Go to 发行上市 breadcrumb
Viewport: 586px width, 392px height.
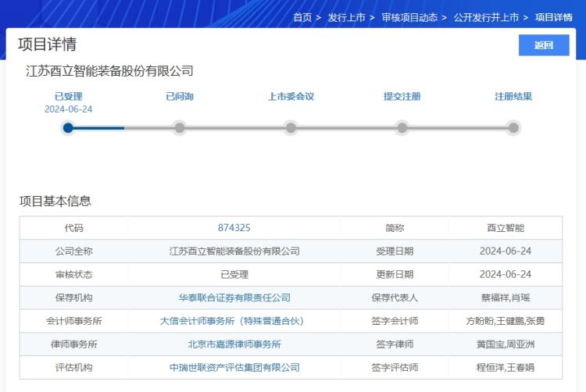click(347, 17)
